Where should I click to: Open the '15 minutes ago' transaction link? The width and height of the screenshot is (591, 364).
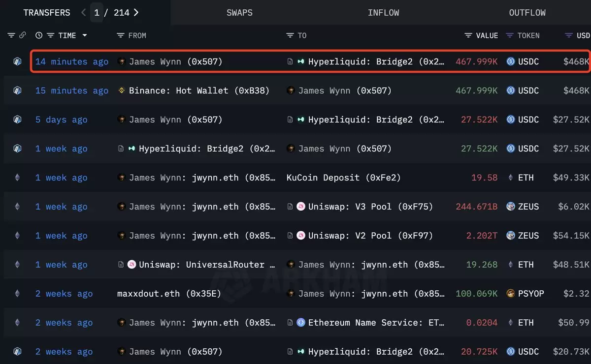click(72, 91)
